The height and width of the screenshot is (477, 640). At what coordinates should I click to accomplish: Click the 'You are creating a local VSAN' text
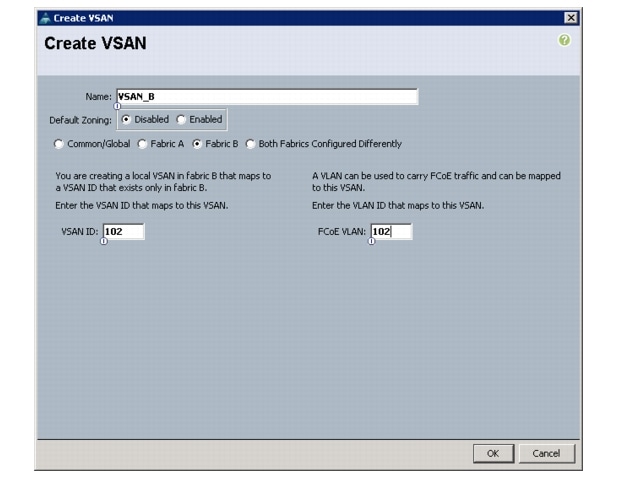click(163, 182)
